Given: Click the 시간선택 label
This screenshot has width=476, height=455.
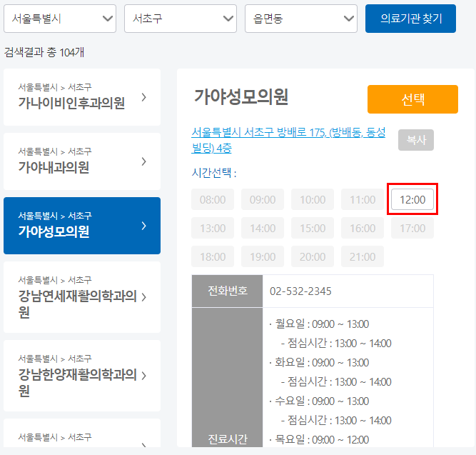Looking at the screenshot, I should click(214, 173).
